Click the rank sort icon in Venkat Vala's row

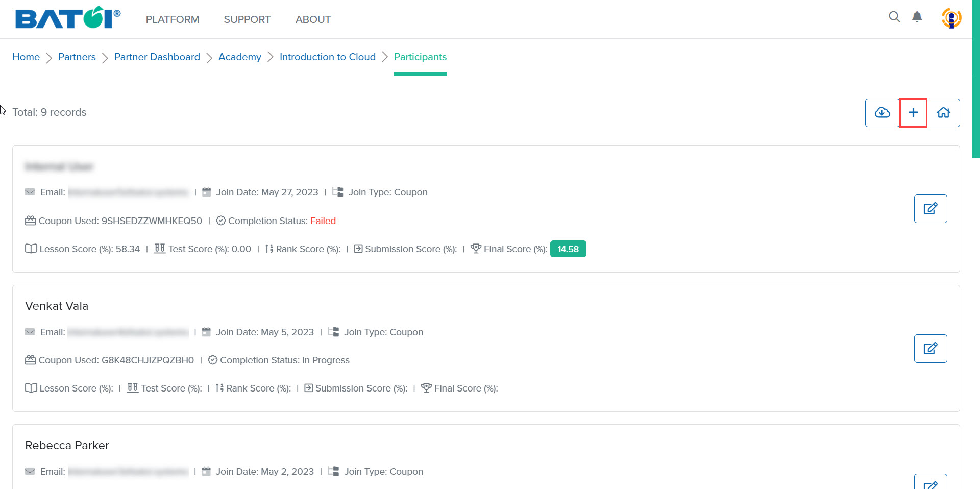[x=219, y=388]
